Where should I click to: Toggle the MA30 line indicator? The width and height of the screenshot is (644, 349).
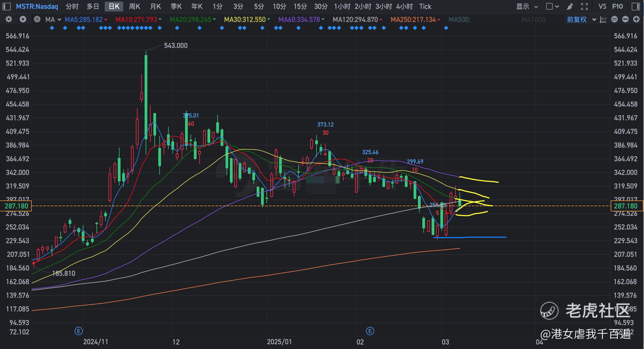click(247, 19)
